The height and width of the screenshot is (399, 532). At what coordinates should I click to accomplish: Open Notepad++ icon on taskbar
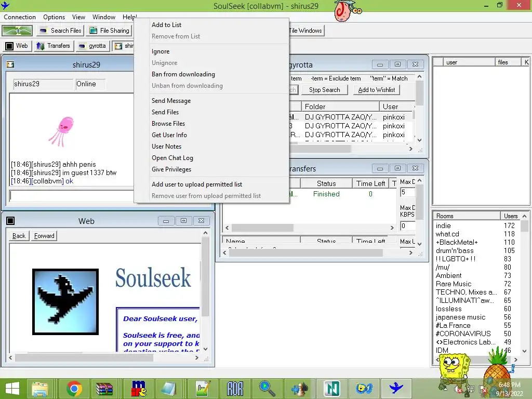tap(203, 389)
